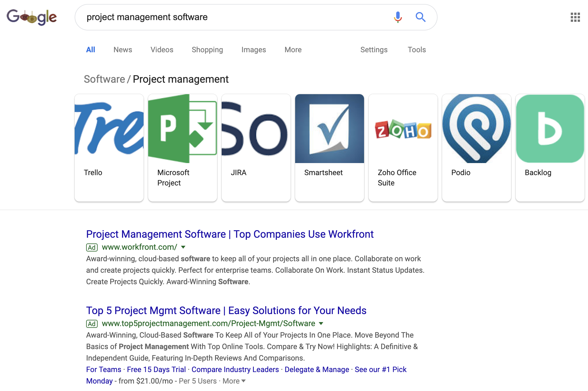Open the Google apps grid
This screenshot has width=588, height=391.
(x=575, y=17)
